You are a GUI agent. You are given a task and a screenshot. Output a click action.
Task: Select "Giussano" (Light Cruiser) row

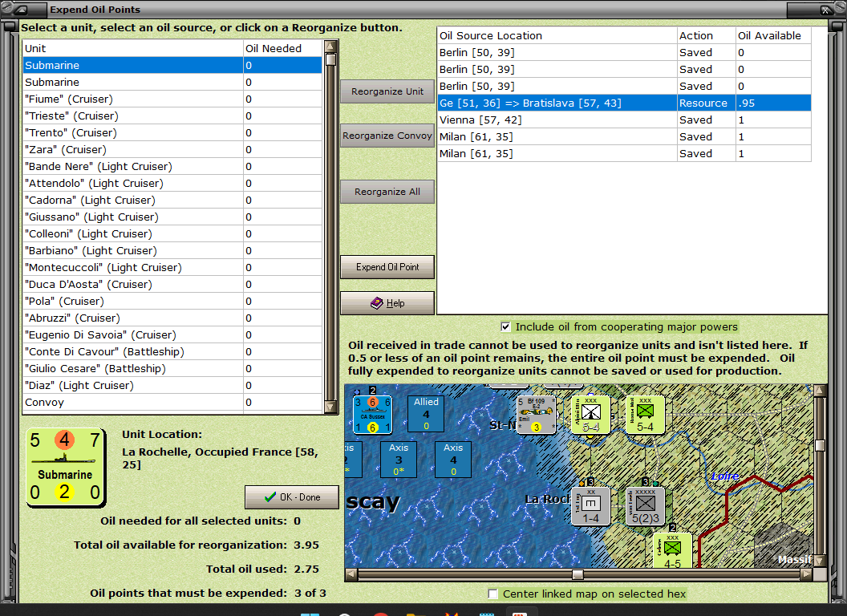coord(172,217)
